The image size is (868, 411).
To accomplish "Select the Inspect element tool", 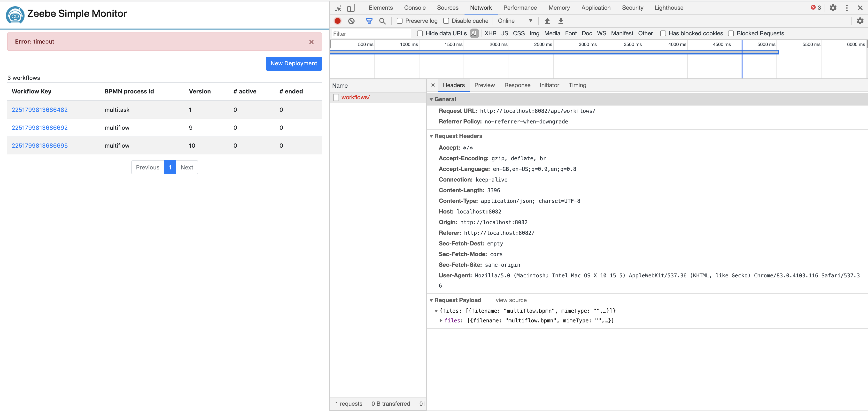I will pos(337,8).
